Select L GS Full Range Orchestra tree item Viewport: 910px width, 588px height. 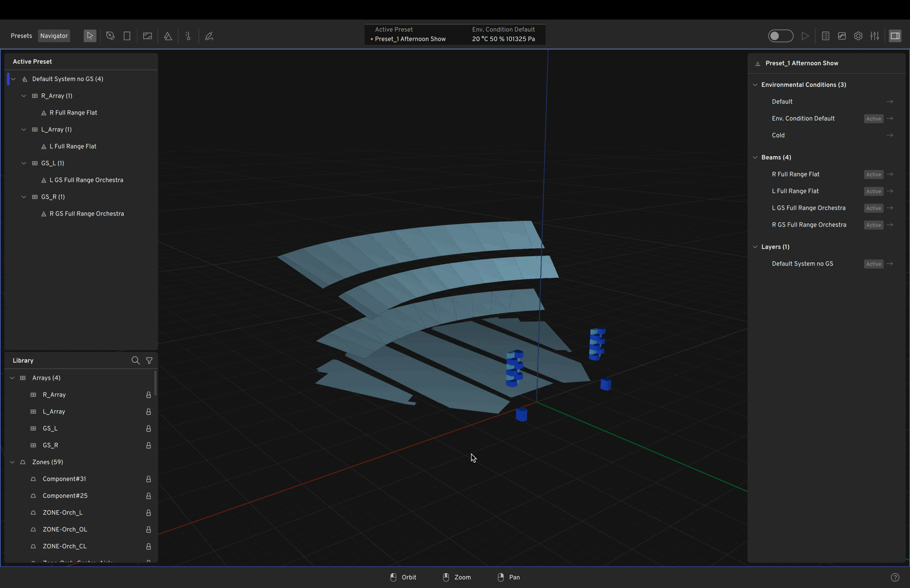(86, 180)
